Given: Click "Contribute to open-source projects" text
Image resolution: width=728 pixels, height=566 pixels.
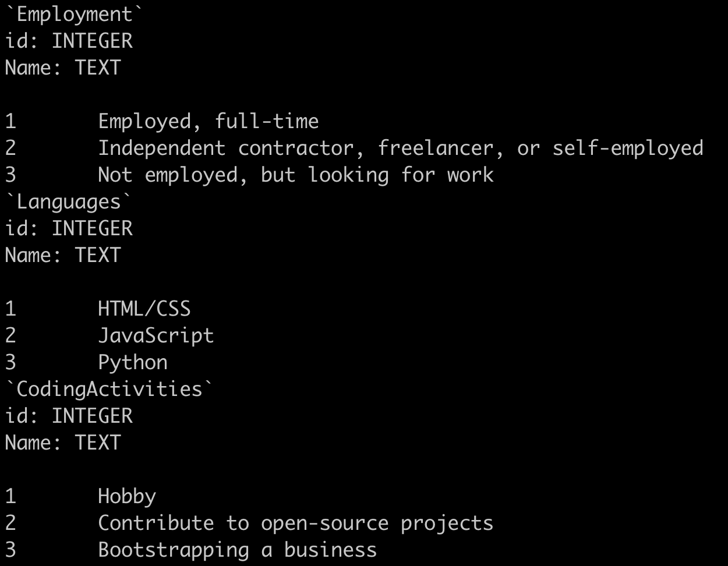Looking at the screenshot, I should (295, 523).
